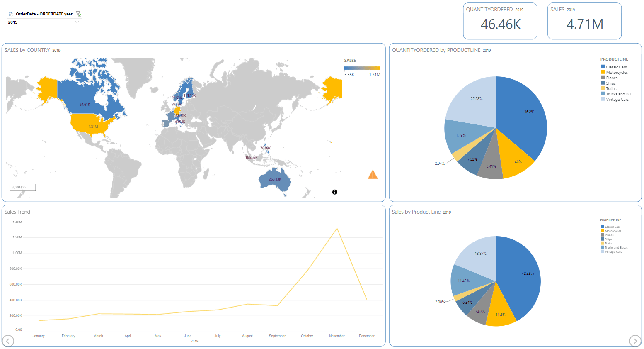Select the 42.29% slice in sales pie
The width and height of the screenshot is (644, 349).
click(x=522, y=278)
